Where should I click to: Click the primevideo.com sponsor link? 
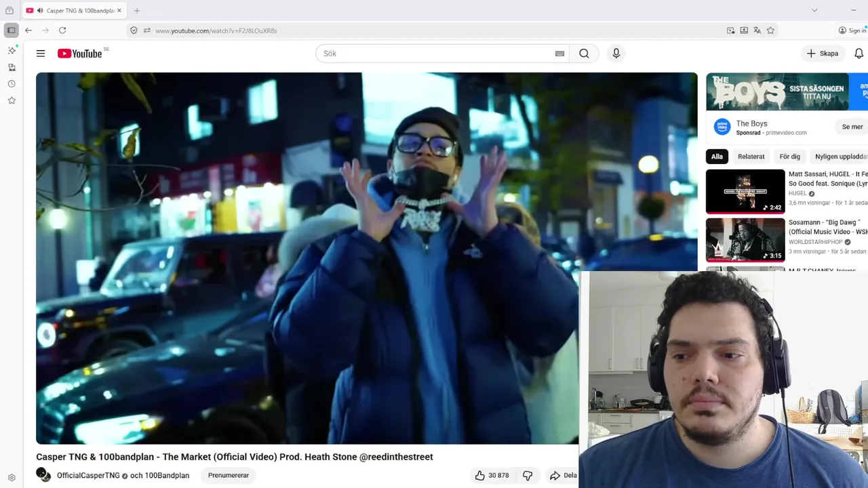coord(786,133)
